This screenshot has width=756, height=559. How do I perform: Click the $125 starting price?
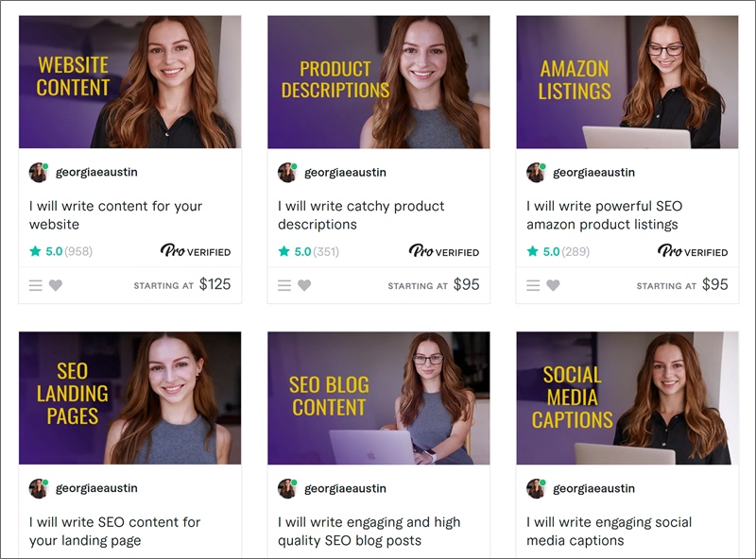[x=215, y=284]
